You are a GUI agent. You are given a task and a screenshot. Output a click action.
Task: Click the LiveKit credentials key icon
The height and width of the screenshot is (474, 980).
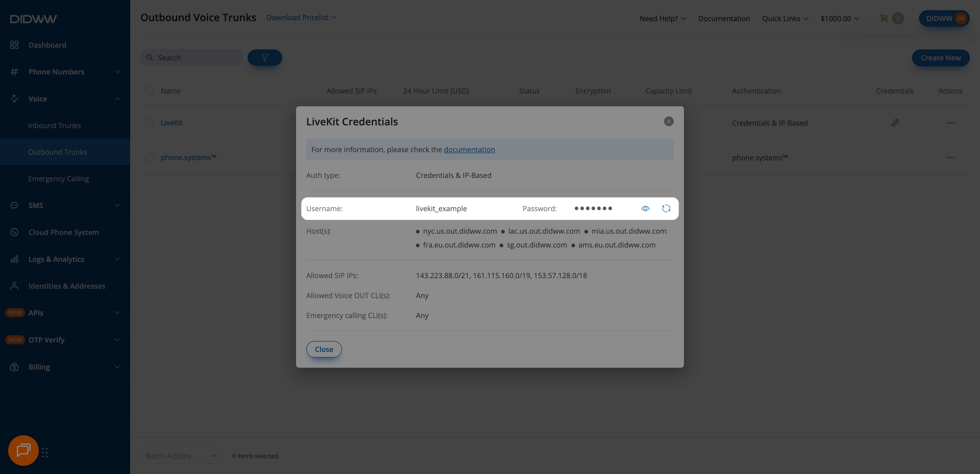895,123
